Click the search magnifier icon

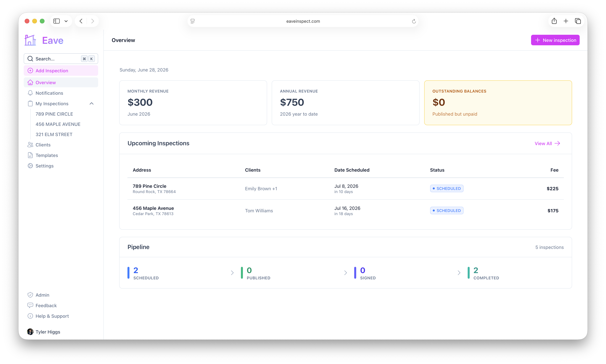[30, 59]
